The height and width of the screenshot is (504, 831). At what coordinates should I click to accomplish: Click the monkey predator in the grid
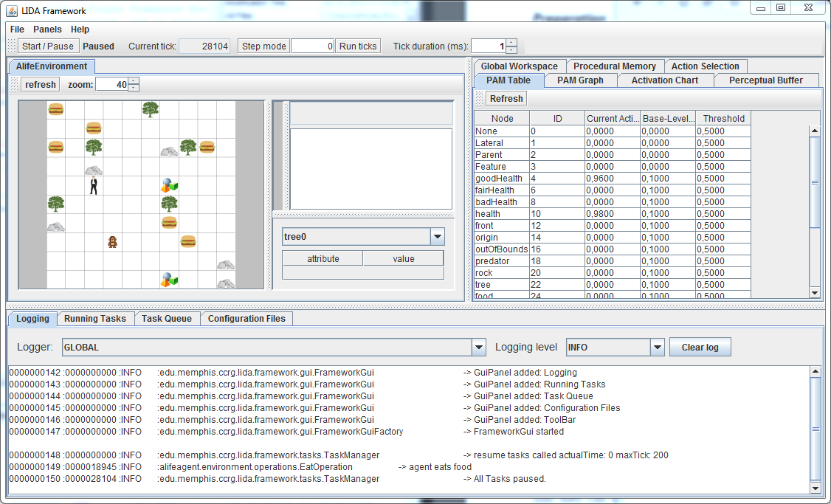click(112, 241)
